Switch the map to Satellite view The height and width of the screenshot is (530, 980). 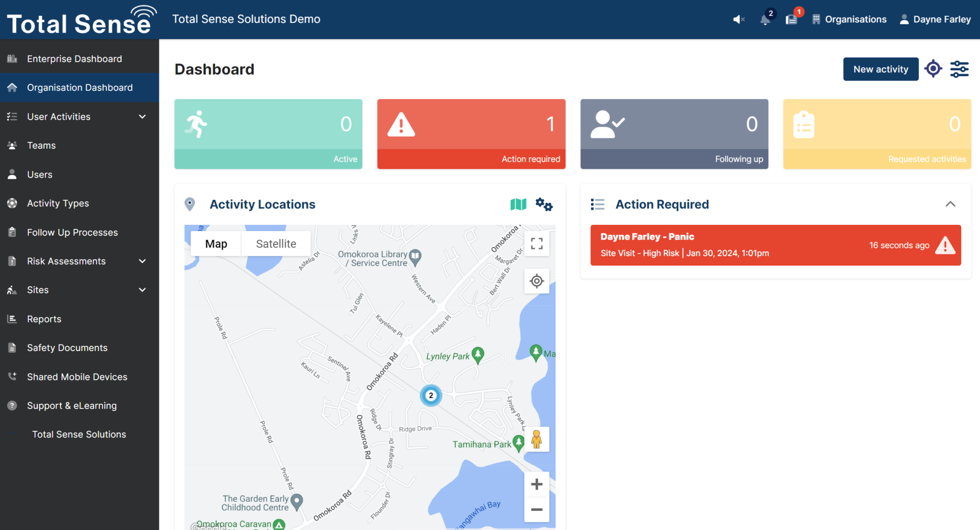pos(276,243)
